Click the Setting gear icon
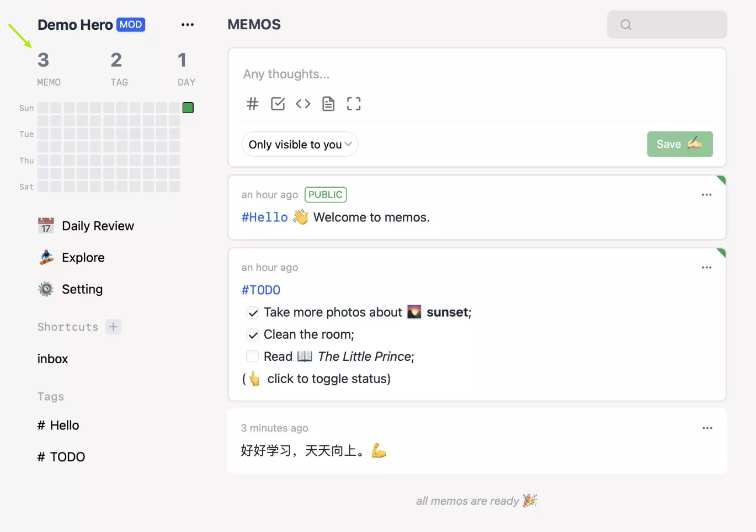Image resolution: width=756 pixels, height=532 pixels. tap(46, 289)
